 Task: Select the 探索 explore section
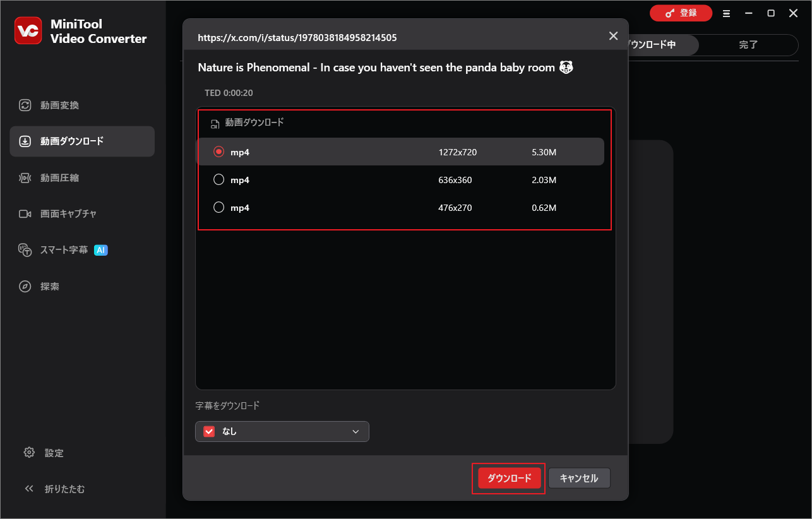pyautogui.click(x=51, y=285)
